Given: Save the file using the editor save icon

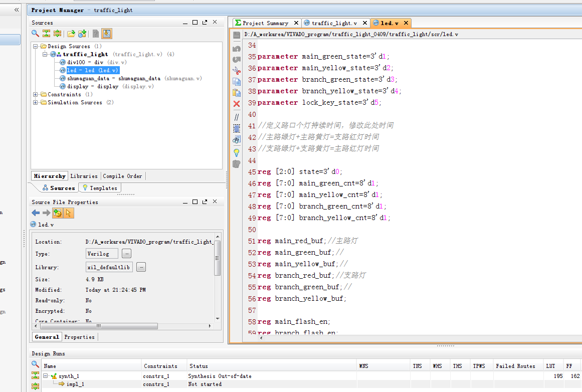Looking at the screenshot, I should click(237, 35).
